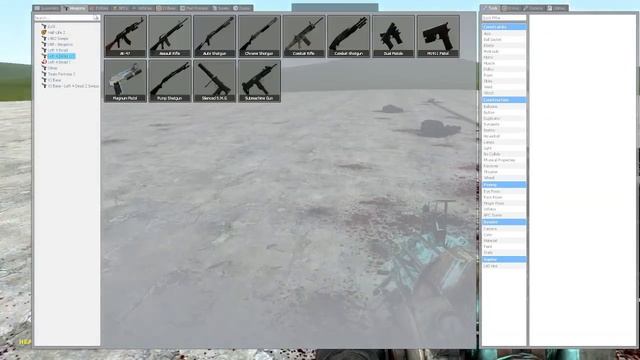Viewport: 640px width, 360px height.
Task: Open the Weapons tab
Action: point(74,8)
